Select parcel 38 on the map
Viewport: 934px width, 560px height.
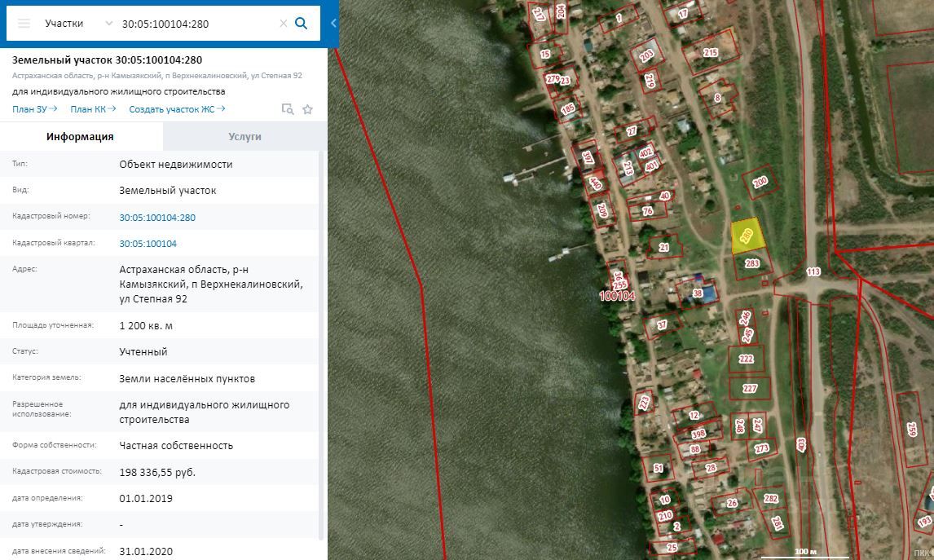click(x=697, y=293)
